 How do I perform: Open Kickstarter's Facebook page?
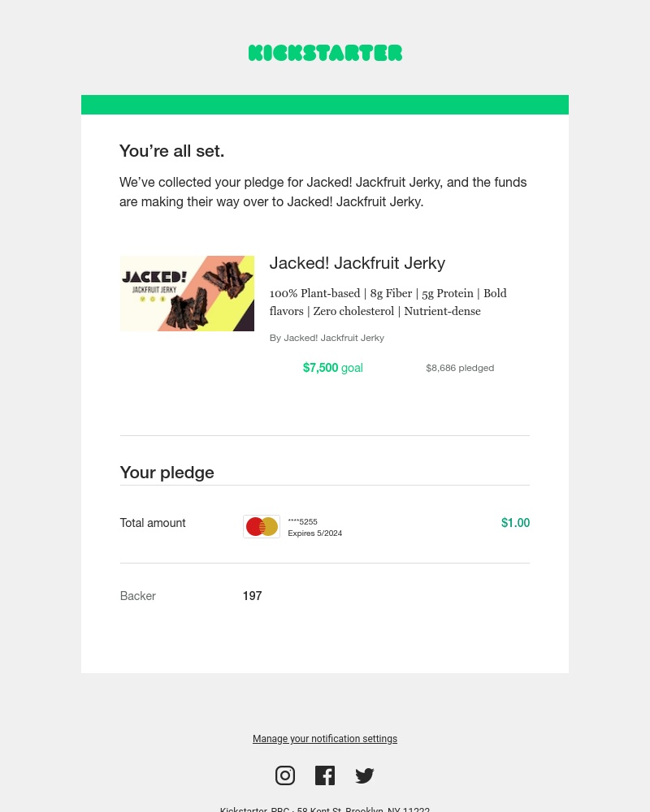coord(325,775)
